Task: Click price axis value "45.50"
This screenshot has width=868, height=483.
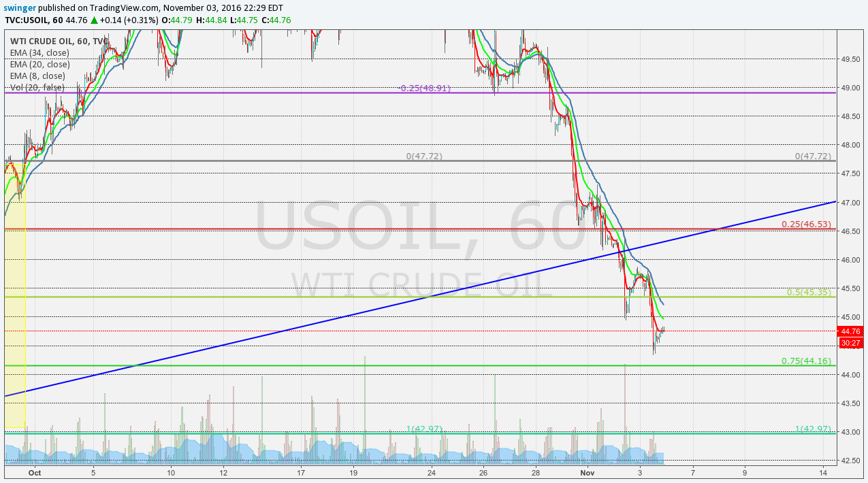Action: point(850,288)
